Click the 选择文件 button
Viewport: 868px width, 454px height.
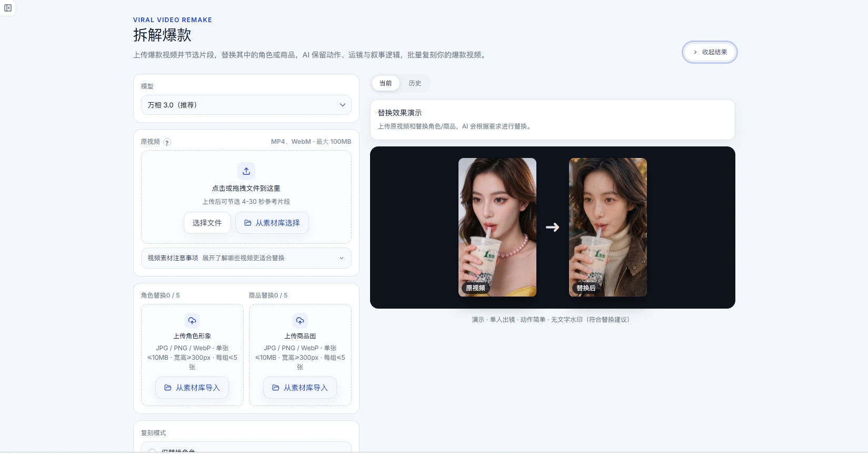[207, 223]
